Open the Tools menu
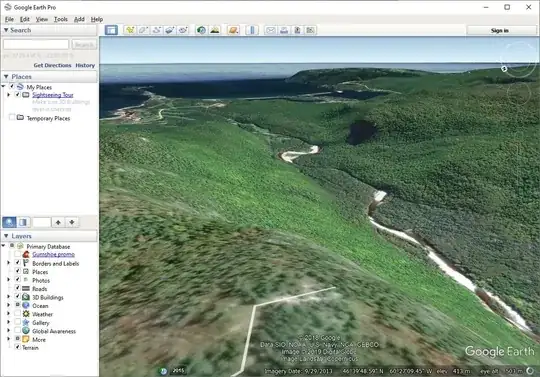The width and height of the screenshot is (540, 377). pyautogui.click(x=61, y=19)
